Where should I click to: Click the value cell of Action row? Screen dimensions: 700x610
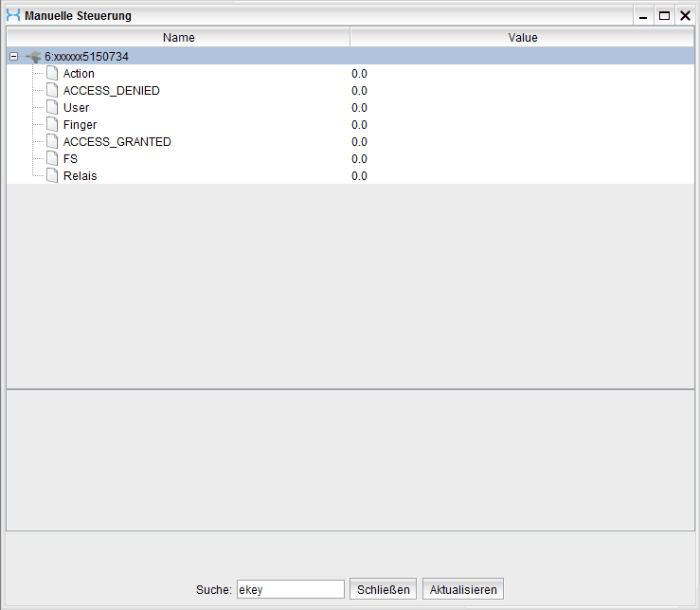click(359, 74)
